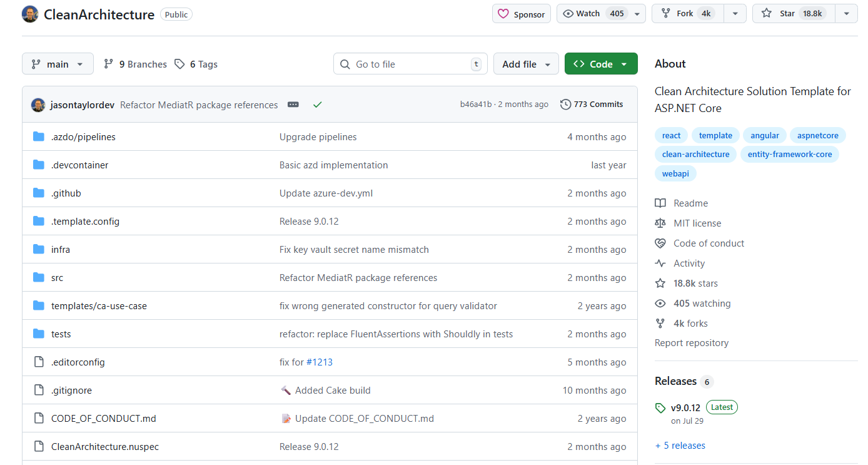Select the template topic tag
The image size is (868, 465).
[715, 135]
